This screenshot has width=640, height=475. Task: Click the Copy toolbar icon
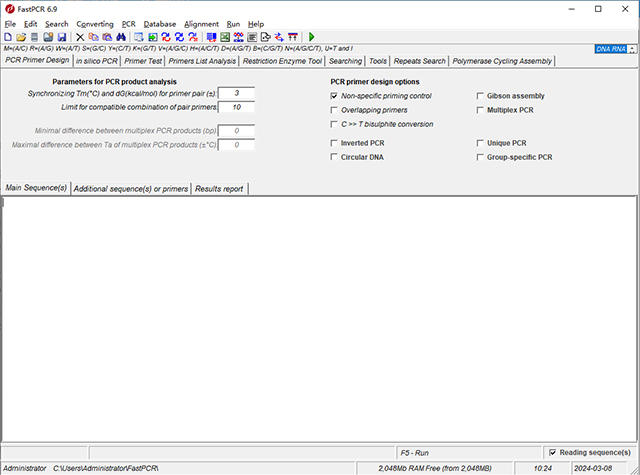click(93, 37)
